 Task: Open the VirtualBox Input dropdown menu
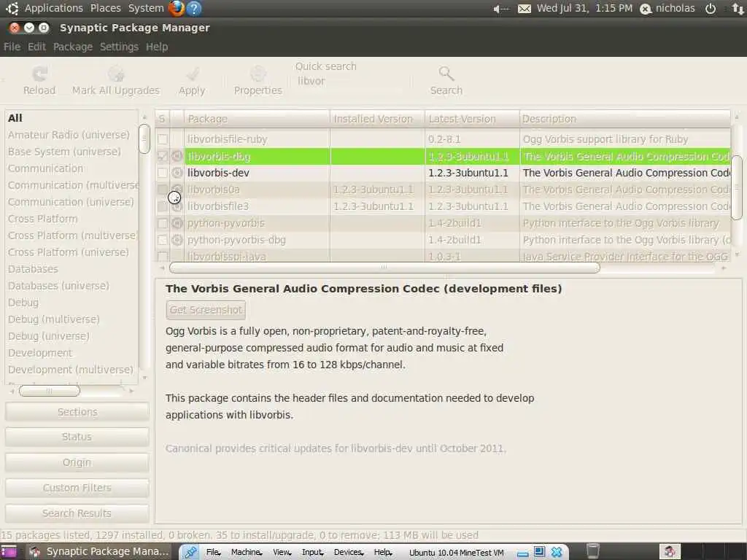[312, 552]
